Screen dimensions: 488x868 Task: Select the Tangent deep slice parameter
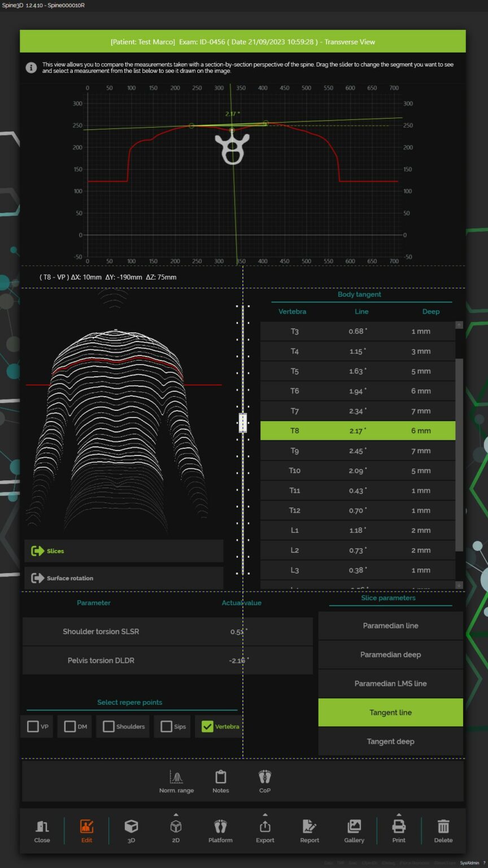click(x=390, y=741)
